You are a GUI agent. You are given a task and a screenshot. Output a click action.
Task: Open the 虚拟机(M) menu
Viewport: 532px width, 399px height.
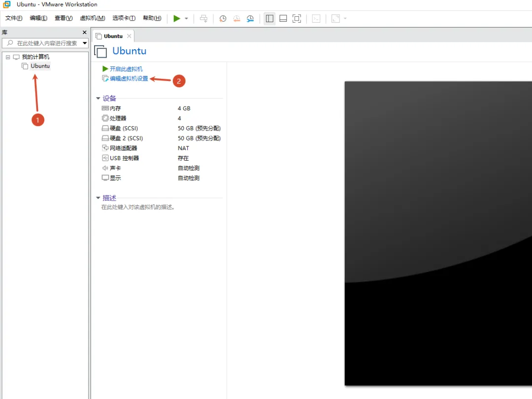92,18
